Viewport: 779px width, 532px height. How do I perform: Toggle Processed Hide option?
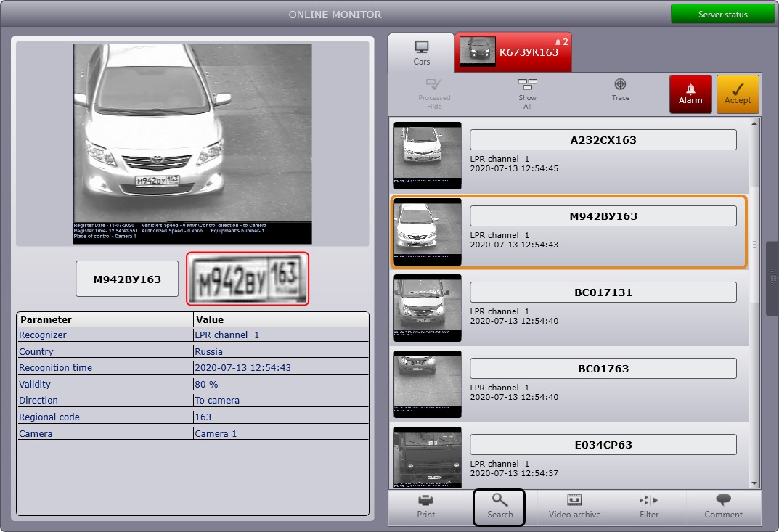pyautogui.click(x=434, y=94)
